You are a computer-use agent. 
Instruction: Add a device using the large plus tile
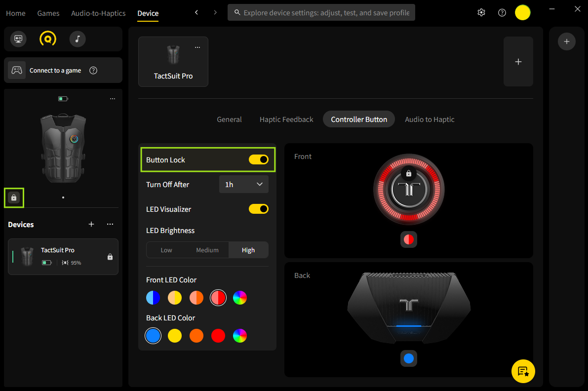click(x=518, y=62)
